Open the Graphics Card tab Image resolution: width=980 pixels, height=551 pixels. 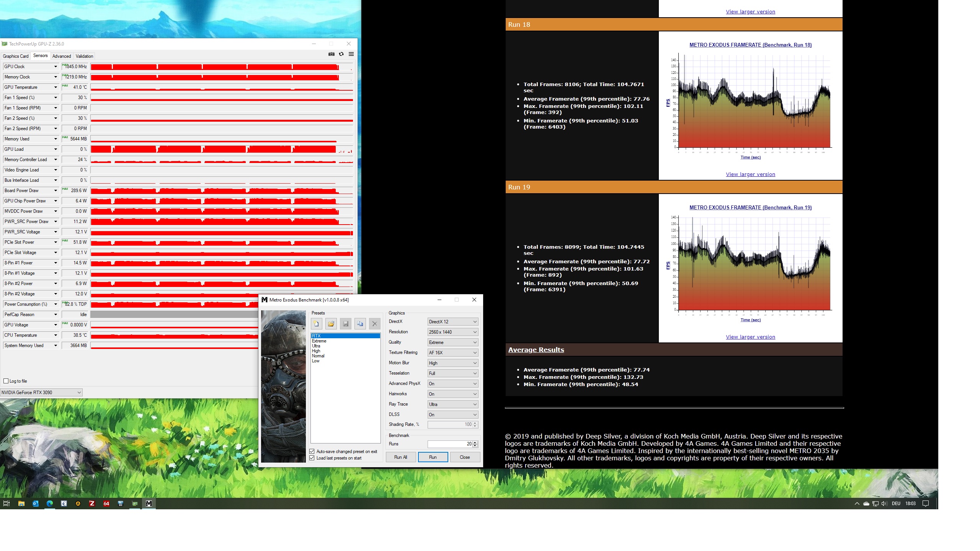click(16, 56)
